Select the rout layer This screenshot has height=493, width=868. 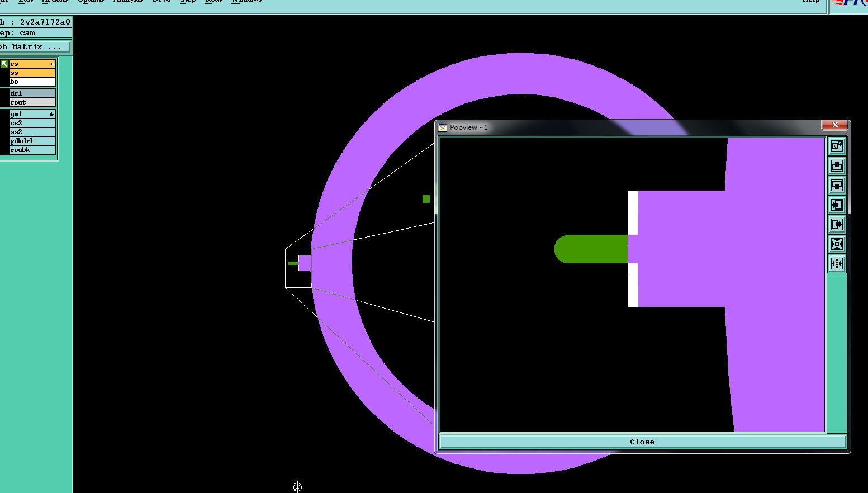click(x=32, y=102)
